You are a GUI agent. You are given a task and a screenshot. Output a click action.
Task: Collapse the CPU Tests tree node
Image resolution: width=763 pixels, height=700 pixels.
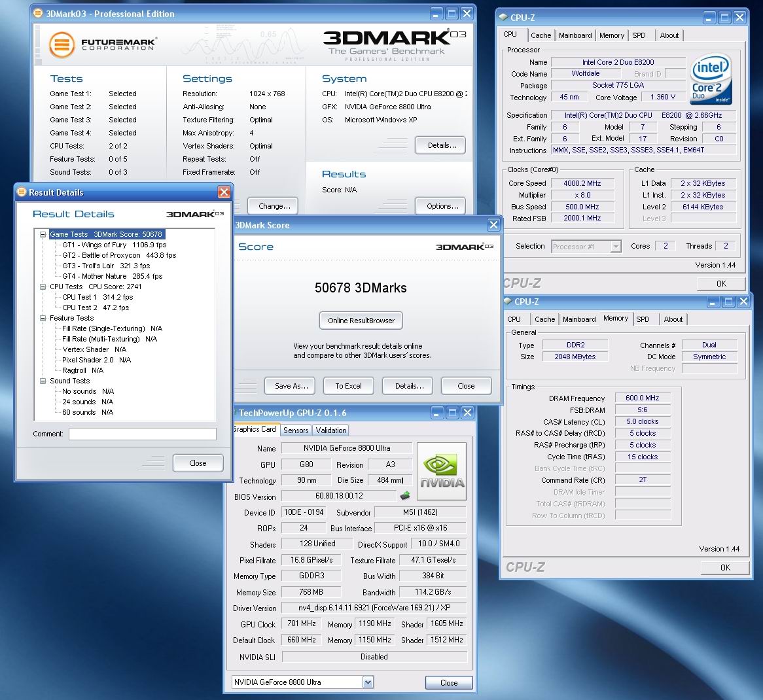pyautogui.click(x=43, y=287)
